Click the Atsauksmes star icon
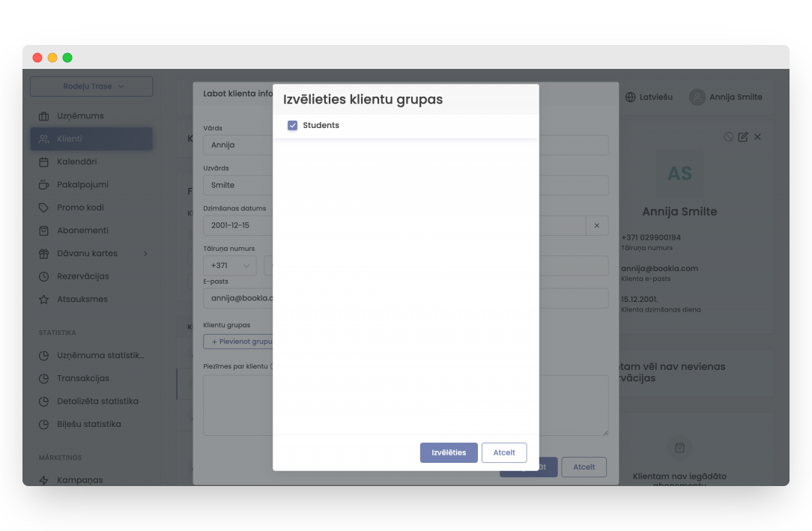This screenshot has width=812, height=531. tap(43, 300)
